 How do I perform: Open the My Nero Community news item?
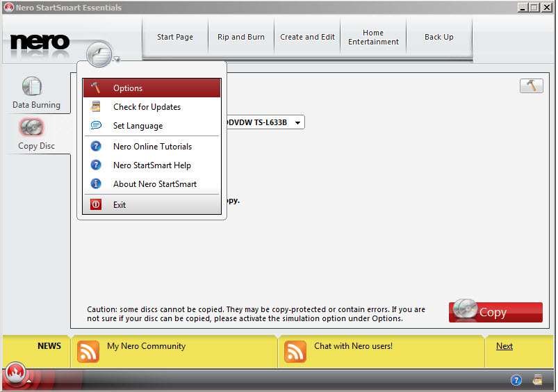[x=146, y=346]
